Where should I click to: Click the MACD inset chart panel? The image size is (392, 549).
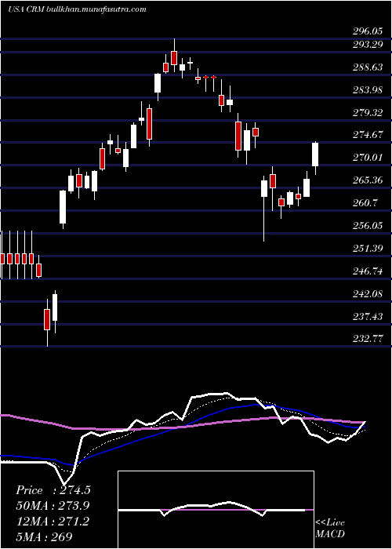[216, 510]
